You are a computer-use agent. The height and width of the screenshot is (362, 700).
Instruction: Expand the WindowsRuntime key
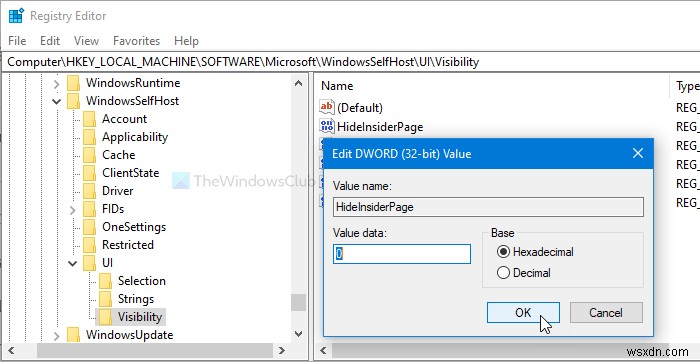56,83
